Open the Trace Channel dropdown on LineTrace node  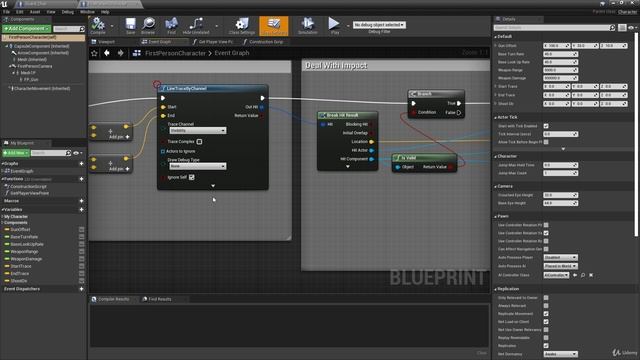pos(198,131)
